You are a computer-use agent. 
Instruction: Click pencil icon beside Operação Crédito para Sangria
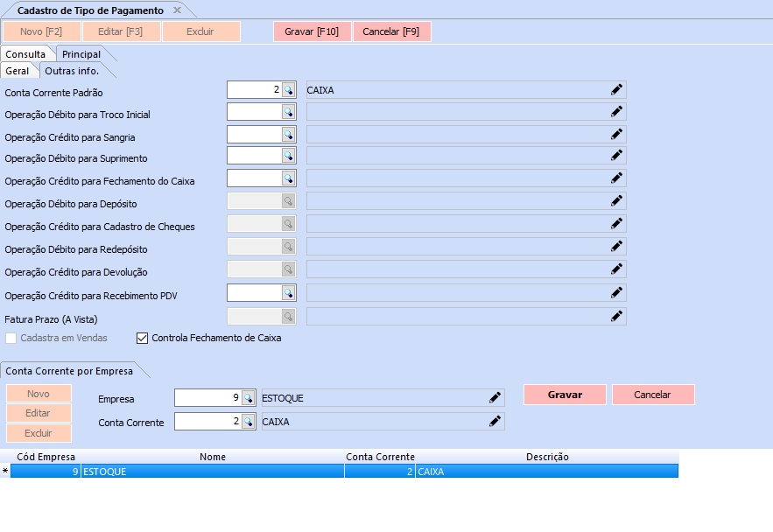tap(616, 135)
